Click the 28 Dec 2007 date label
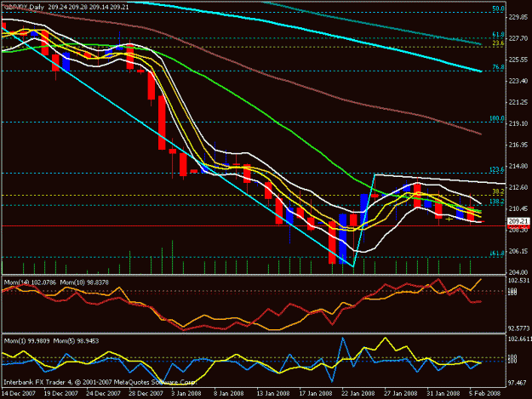532x399 pixels. 146,394
